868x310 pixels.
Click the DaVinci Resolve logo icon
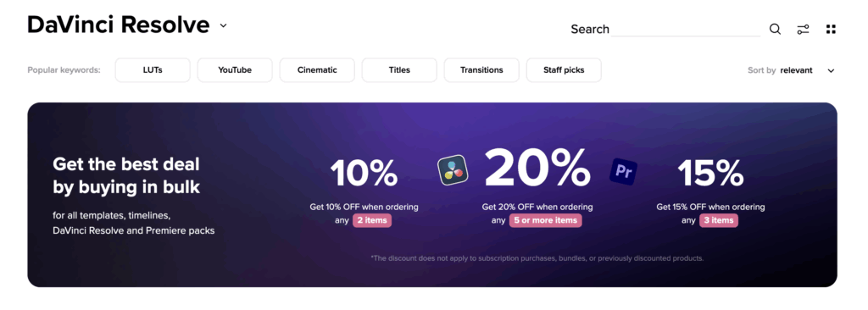point(453,170)
